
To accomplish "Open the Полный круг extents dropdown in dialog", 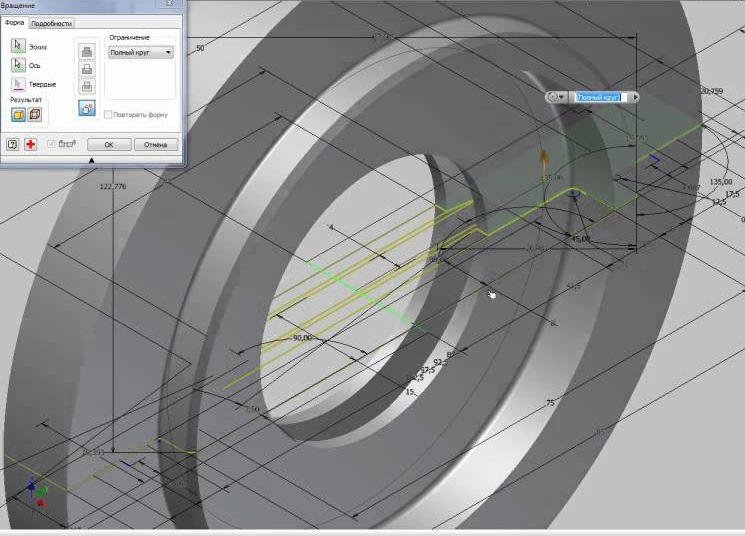I will point(140,51).
